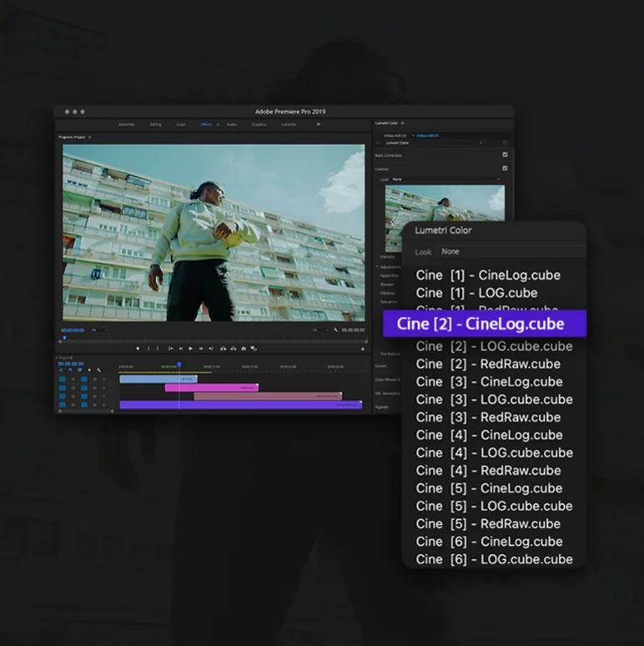This screenshot has height=646, width=644.
Task: Click the Step Forward one frame icon
Action: [x=201, y=348]
